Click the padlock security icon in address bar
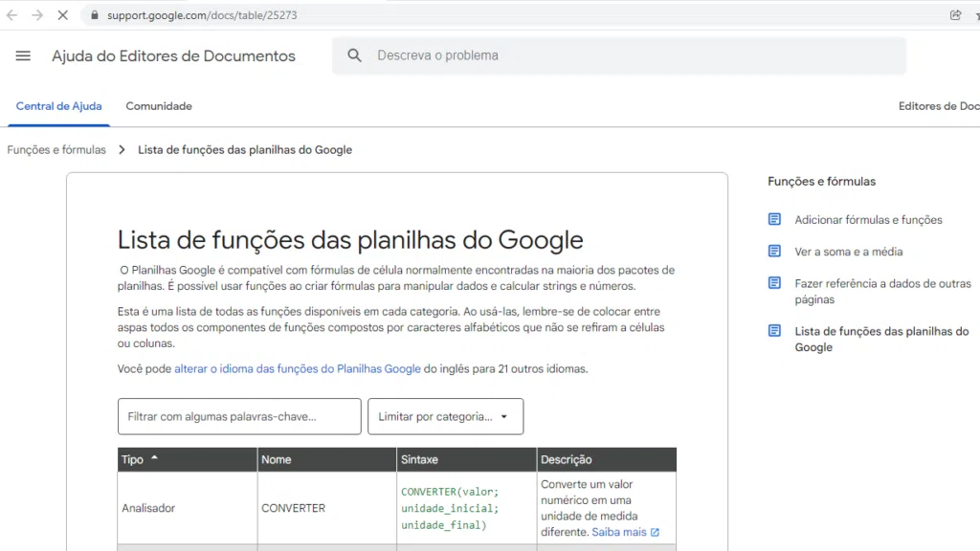The image size is (980, 551). point(93,15)
